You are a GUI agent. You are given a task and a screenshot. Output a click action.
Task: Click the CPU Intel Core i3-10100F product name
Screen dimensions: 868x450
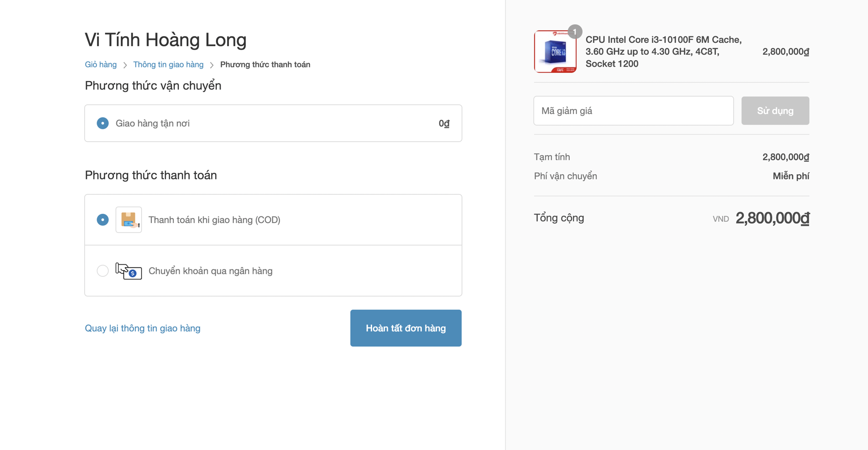pyautogui.click(x=663, y=52)
